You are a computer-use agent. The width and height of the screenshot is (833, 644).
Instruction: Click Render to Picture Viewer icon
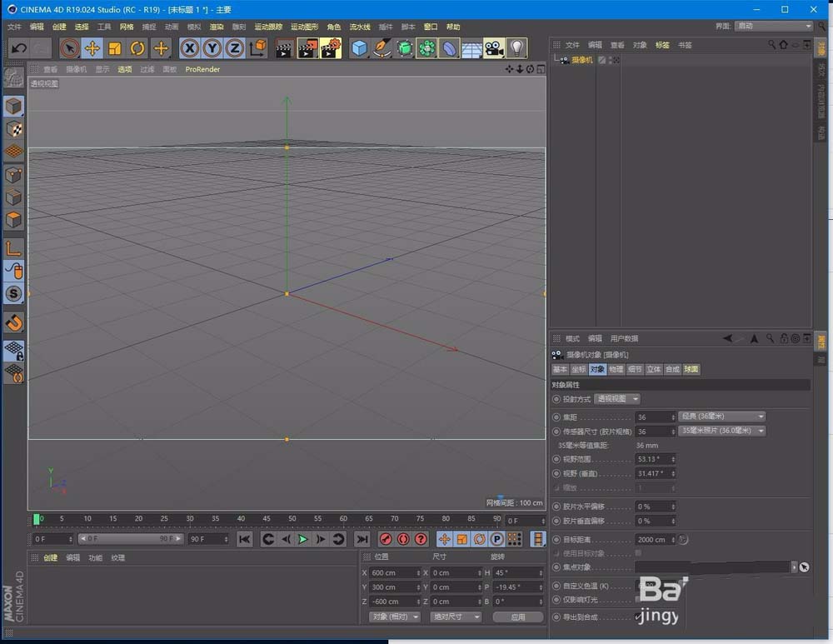[x=307, y=48]
